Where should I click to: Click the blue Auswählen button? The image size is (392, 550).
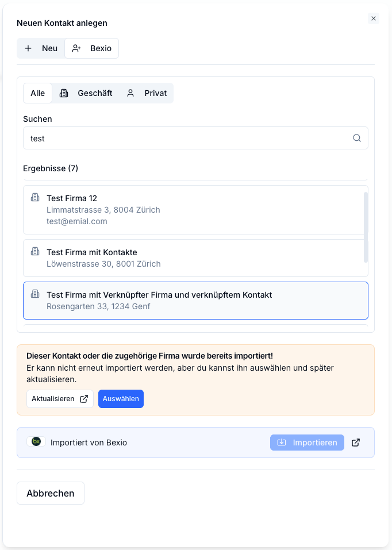(121, 399)
